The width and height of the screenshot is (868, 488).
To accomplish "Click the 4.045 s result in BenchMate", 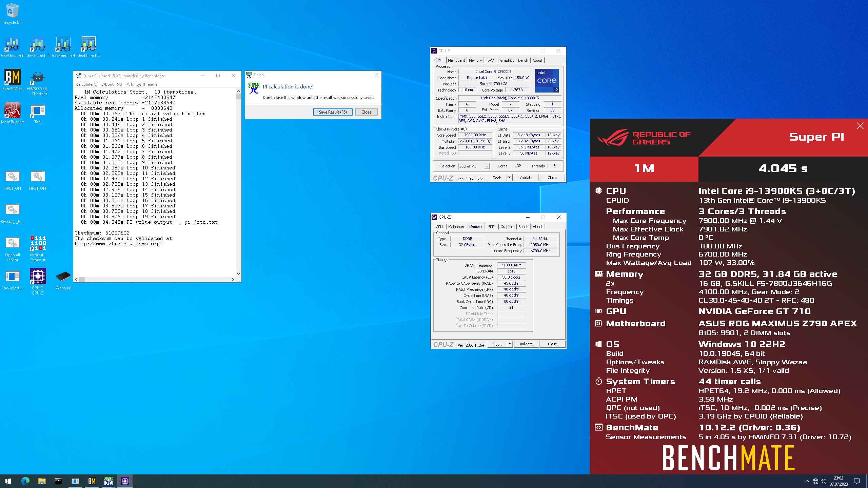I will pos(783,168).
